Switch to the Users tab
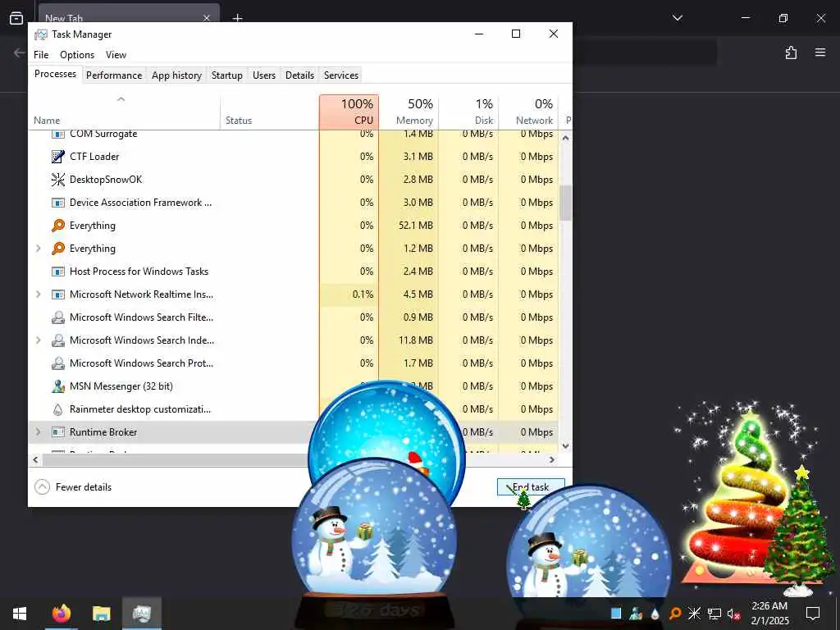This screenshot has height=630, width=840. tap(264, 75)
